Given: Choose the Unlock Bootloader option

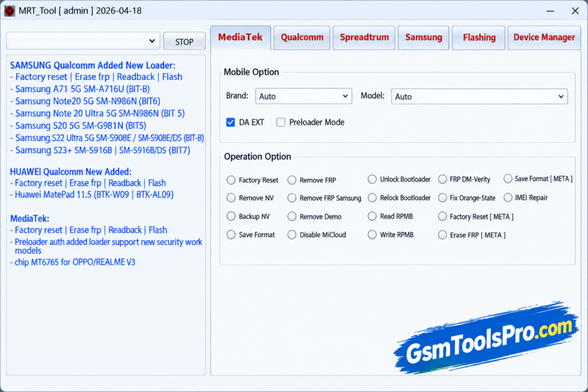Looking at the screenshot, I should [x=372, y=179].
